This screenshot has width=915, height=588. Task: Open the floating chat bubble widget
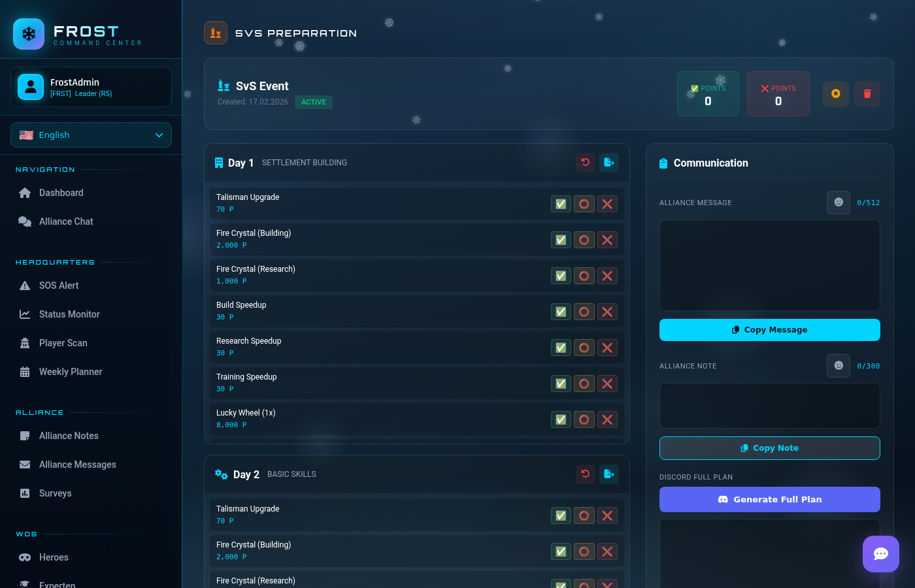pos(880,554)
